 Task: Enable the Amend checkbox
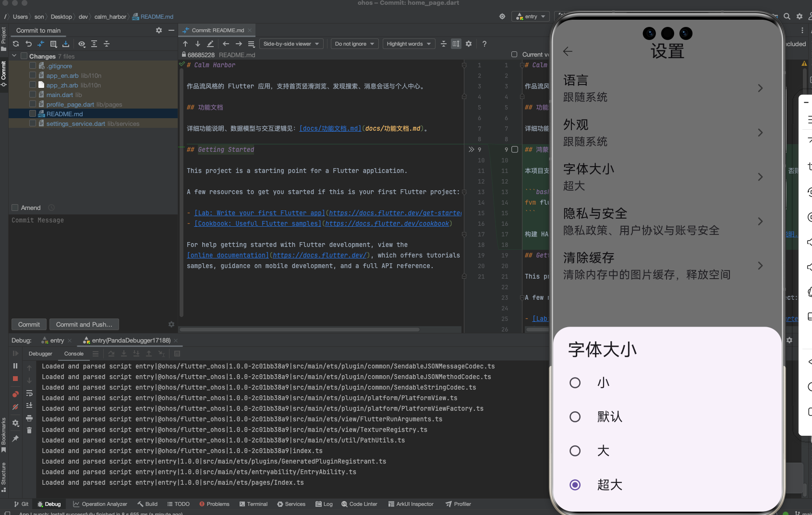point(15,208)
